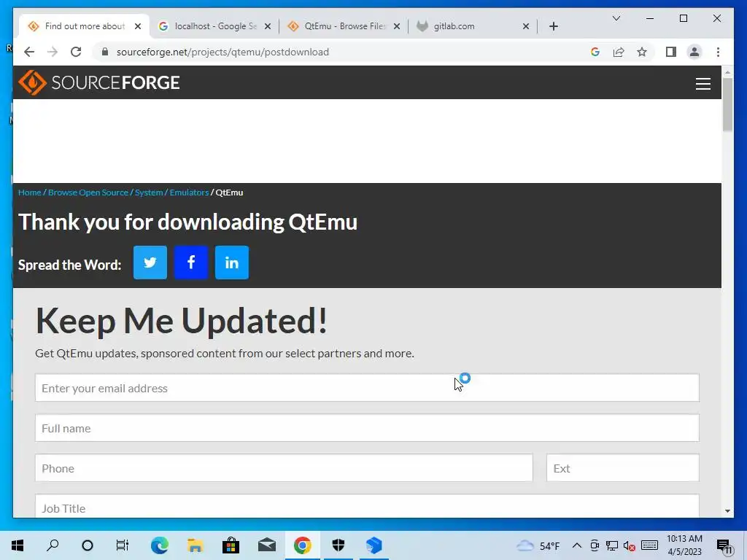Open Windows Security shield in the taskbar
Image resolution: width=747 pixels, height=560 pixels.
pos(338,545)
